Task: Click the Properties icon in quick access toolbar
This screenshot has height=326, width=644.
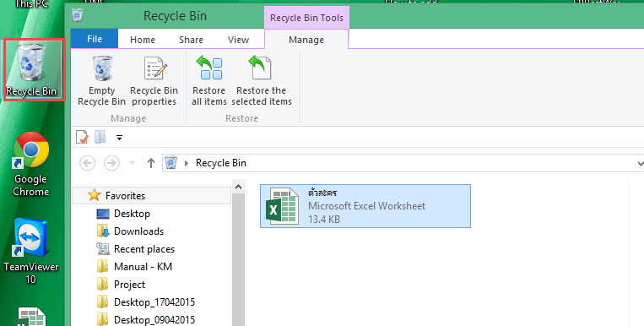Action: [x=82, y=138]
